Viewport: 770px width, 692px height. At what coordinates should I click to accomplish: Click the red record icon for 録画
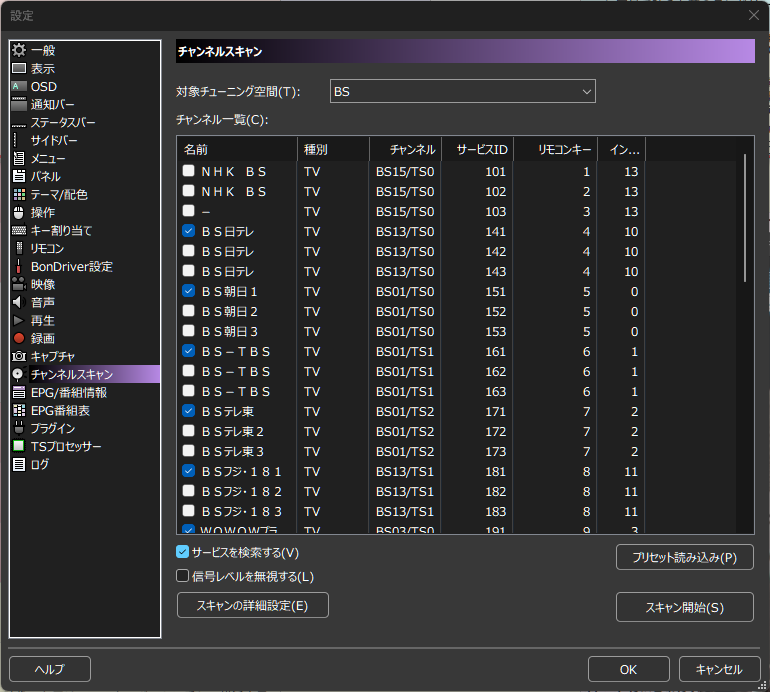(x=19, y=338)
